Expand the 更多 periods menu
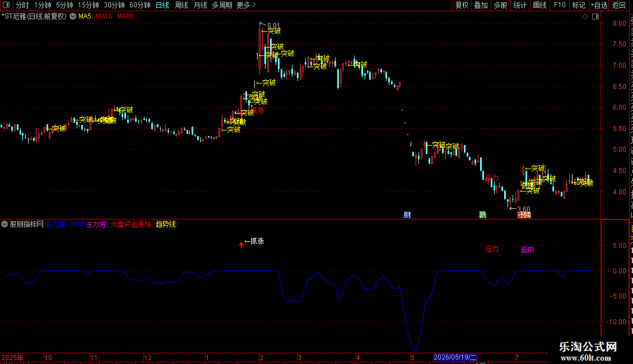 coord(246,5)
